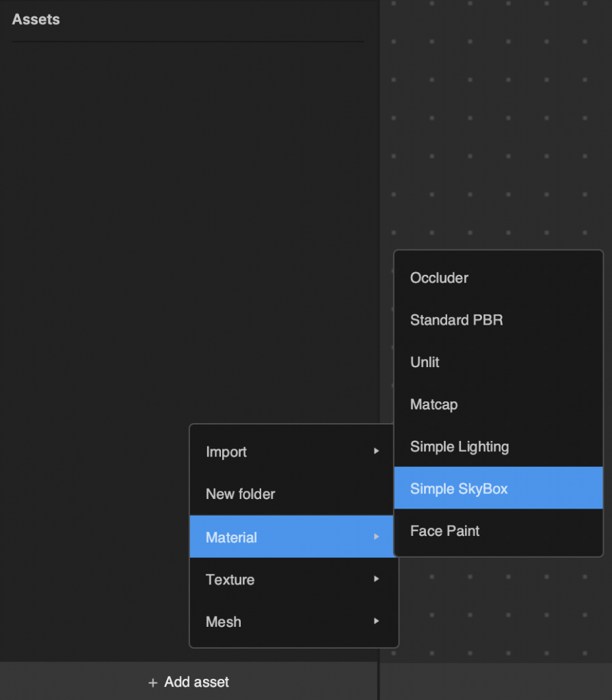Expand the Mesh submenu

[293, 622]
